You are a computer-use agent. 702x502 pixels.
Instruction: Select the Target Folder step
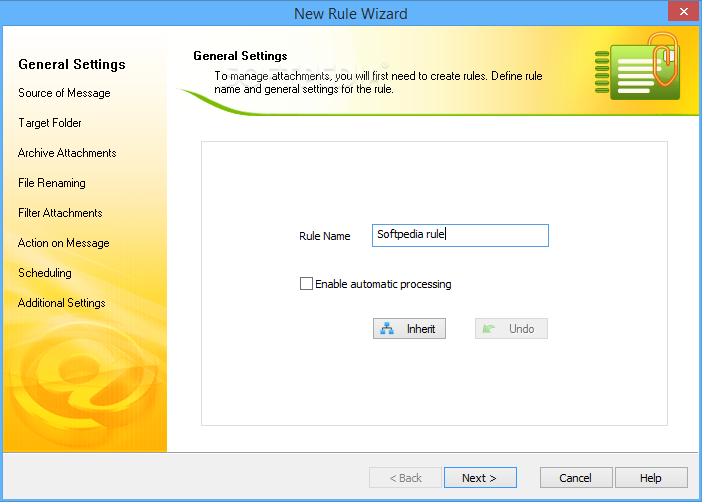tap(50, 123)
